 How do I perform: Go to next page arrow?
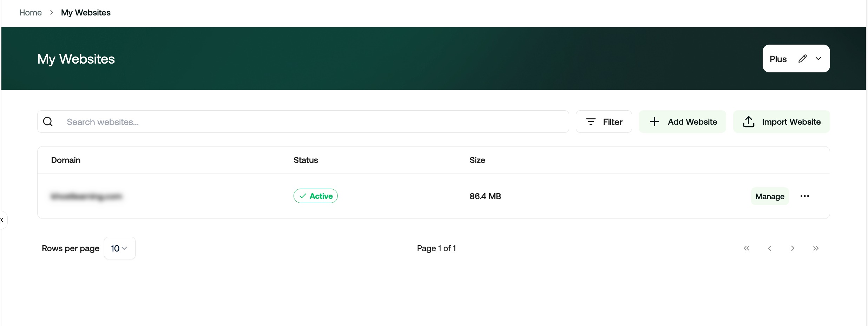coord(793,248)
